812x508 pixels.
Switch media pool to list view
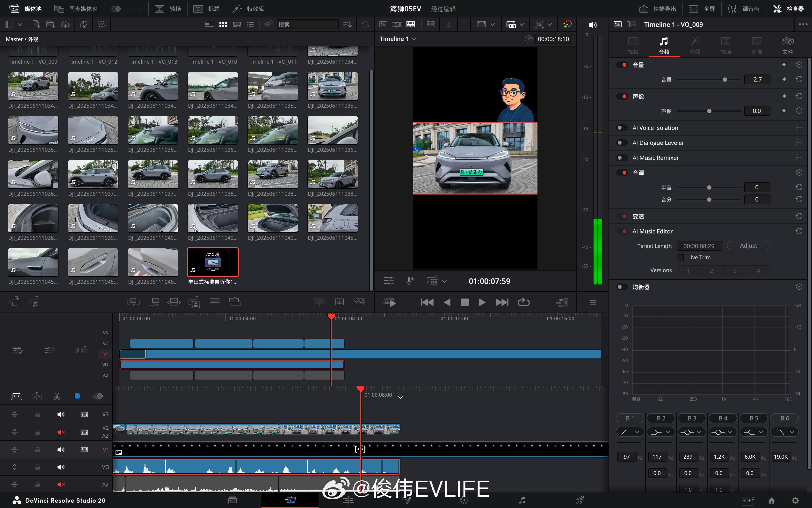point(250,24)
